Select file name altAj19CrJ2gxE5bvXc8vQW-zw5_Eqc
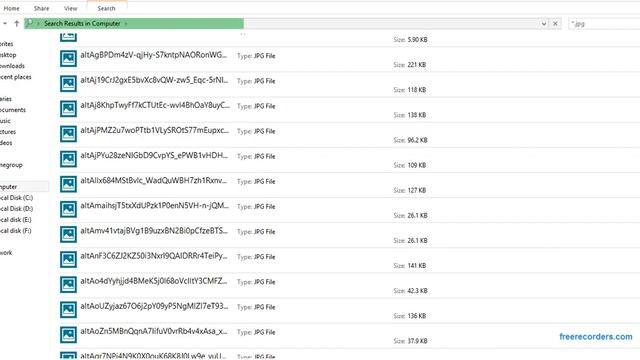Screen dimensions: 640x360 click(154, 80)
